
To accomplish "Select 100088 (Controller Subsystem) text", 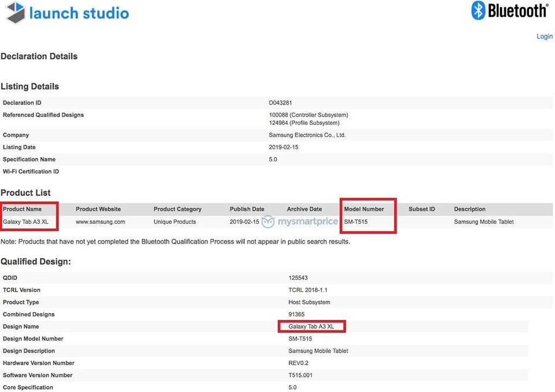I will point(308,114).
